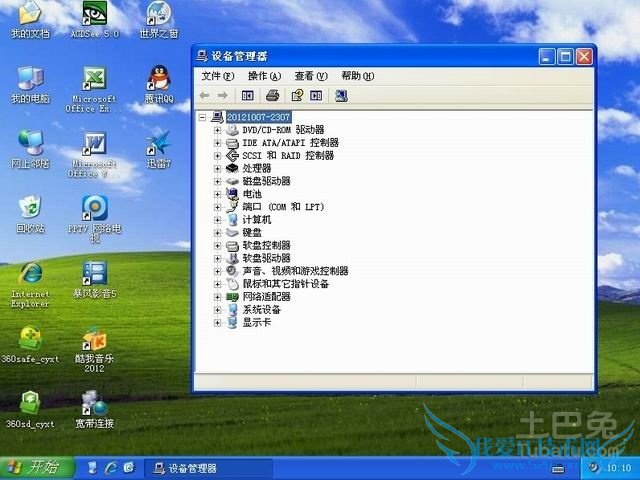
Task: Click 设备管理器 taskbar button
Action: point(208,468)
